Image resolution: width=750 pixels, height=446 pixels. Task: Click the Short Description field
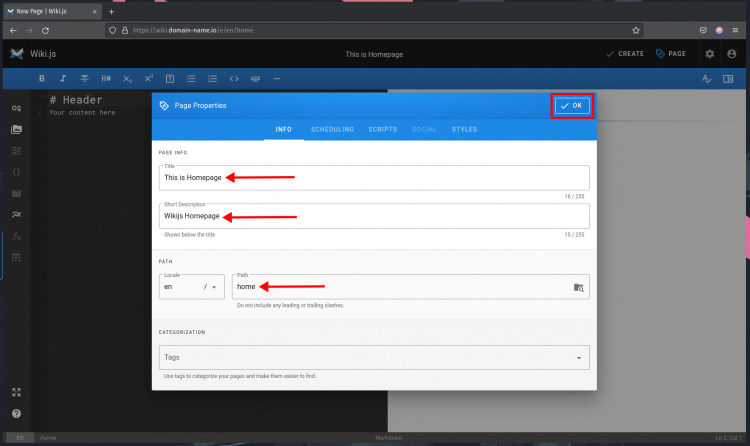pyautogui.click(x=374, y=216)
